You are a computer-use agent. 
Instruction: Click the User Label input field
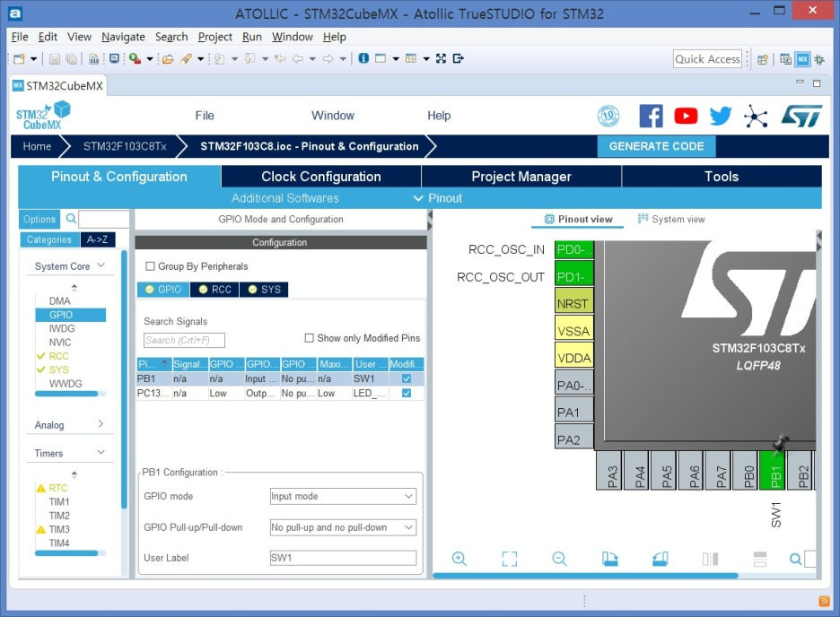coord(343,558)
